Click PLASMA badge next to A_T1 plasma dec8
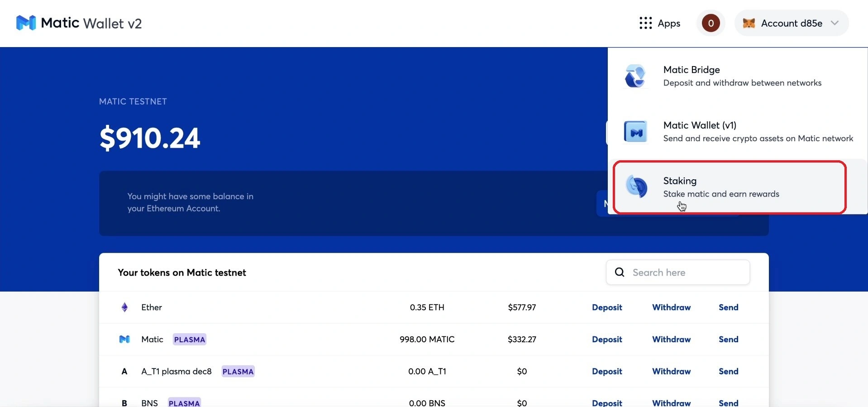 coord(238,371)
